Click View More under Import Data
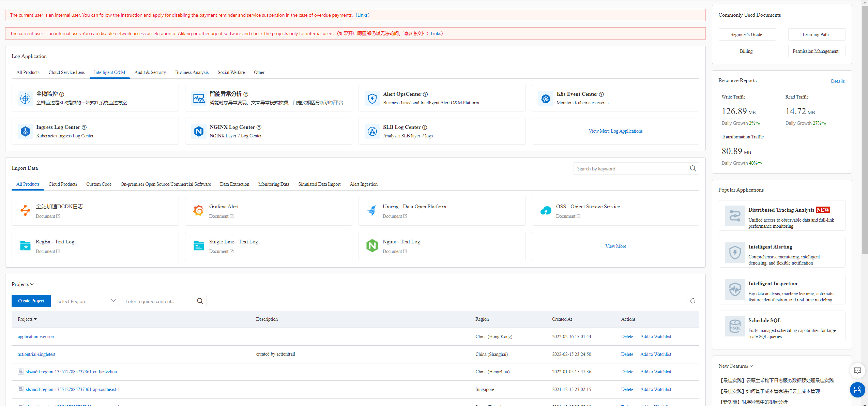868x406 pixels. coord(615,246)
